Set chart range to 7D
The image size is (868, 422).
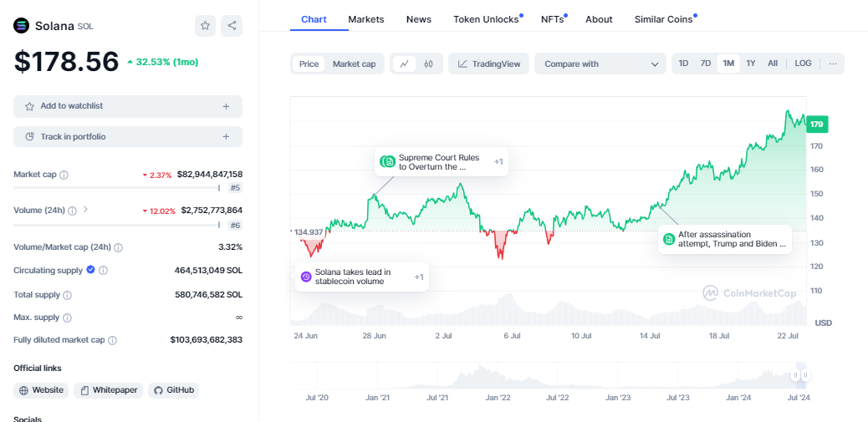[705, 64]
